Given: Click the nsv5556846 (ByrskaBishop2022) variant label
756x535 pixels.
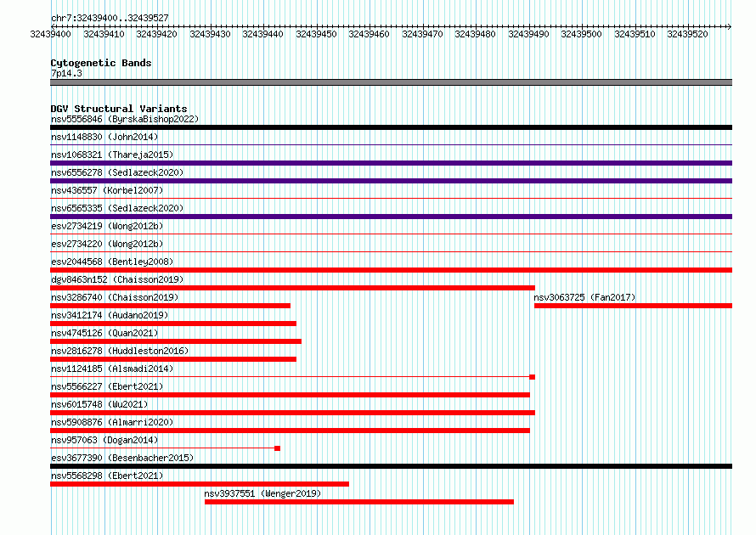Looking at the screenshot, I should point(125,119).
